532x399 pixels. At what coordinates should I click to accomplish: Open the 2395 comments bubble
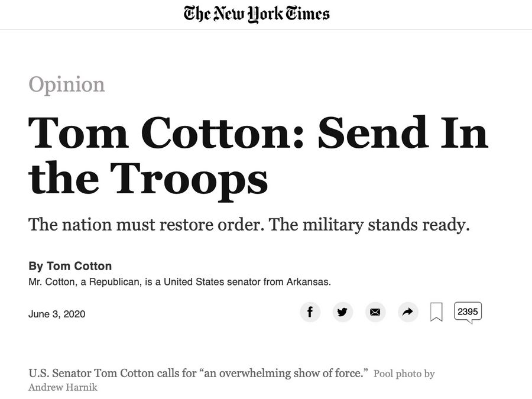point(468,312)
